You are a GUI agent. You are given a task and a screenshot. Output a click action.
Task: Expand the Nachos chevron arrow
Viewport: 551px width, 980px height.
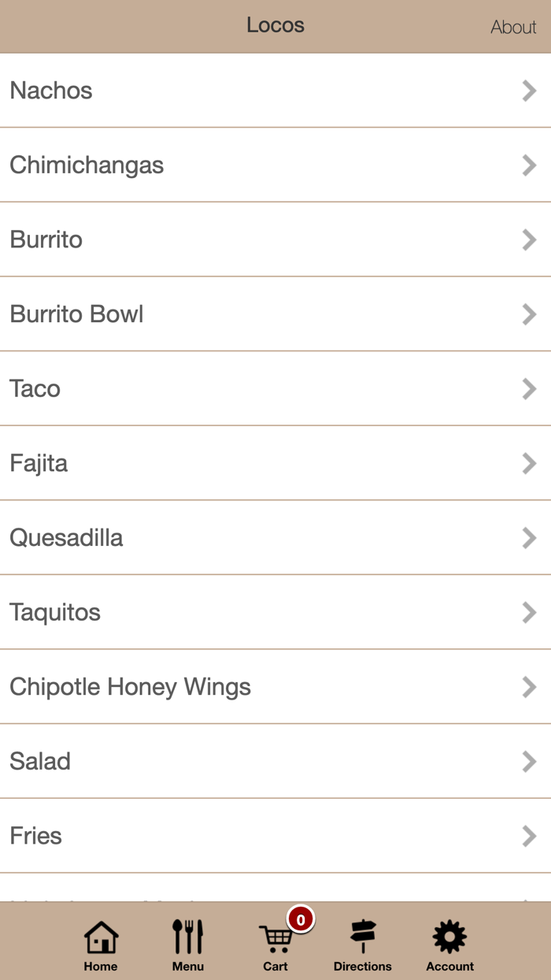pos(529,91)
